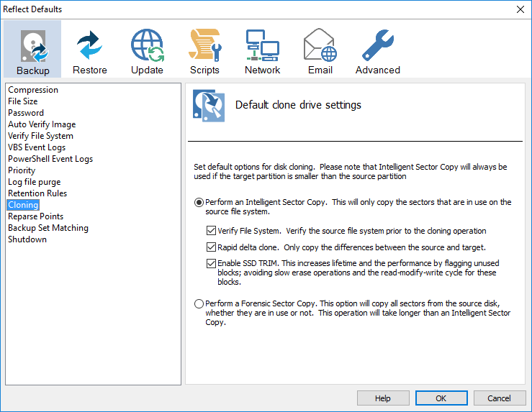This screenshot has height=412, width=532.
Task: Open Retention Rules in the list
Action: [x=37, y=193]
